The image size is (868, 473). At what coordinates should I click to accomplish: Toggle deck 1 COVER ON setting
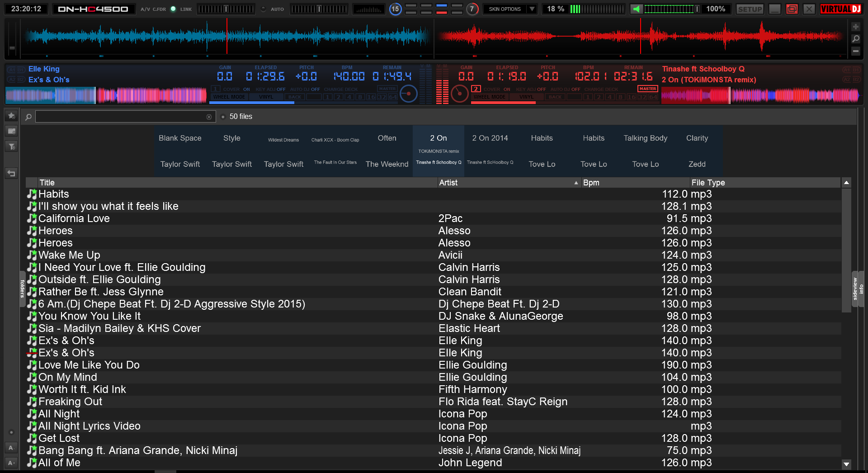pyautogui.click(x=236, y=90)
